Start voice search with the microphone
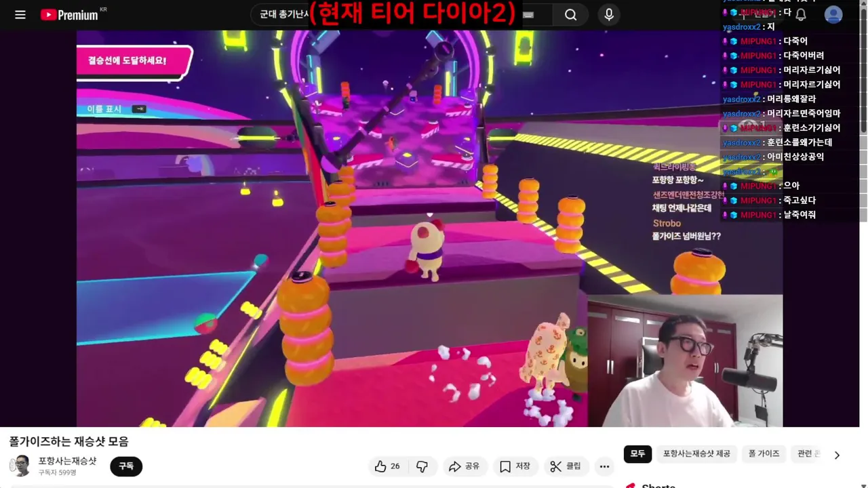Viewport: 868px width, 488px height. (609, 15)
